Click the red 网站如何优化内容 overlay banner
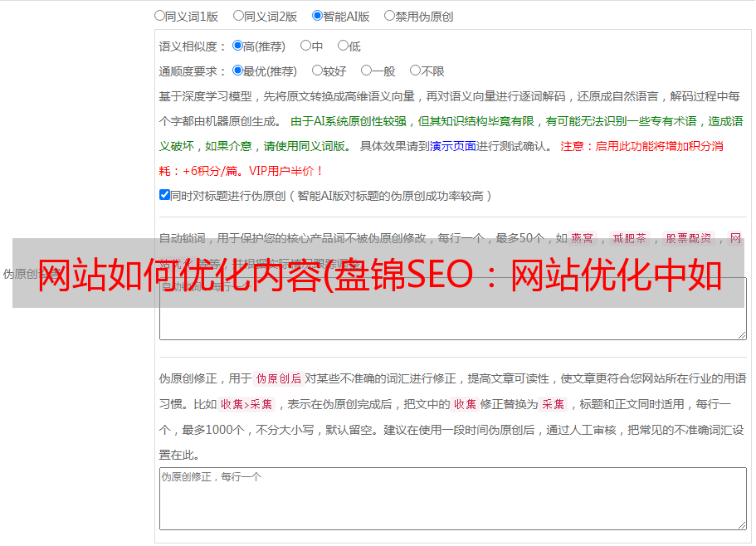The image size is (756, 546). [x=378, y=273]
